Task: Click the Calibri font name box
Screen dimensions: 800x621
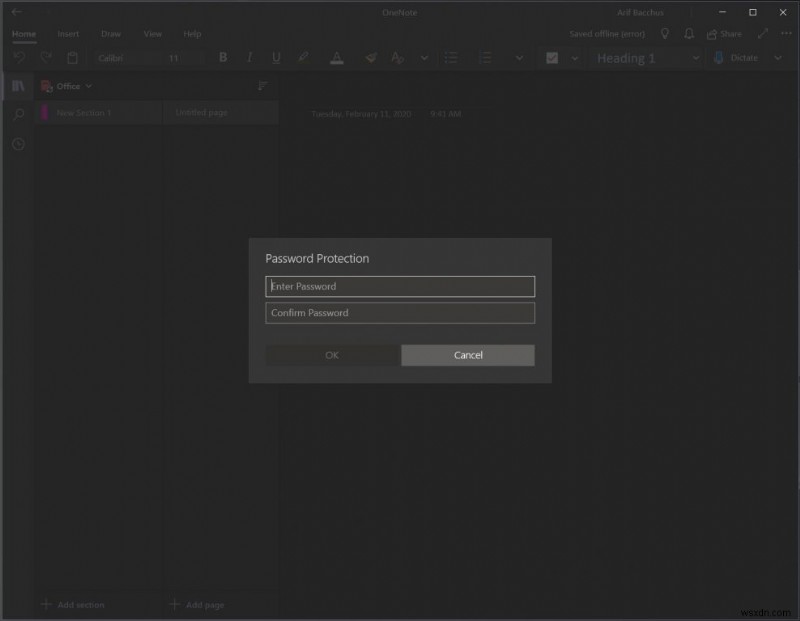Action: (128, 58)
